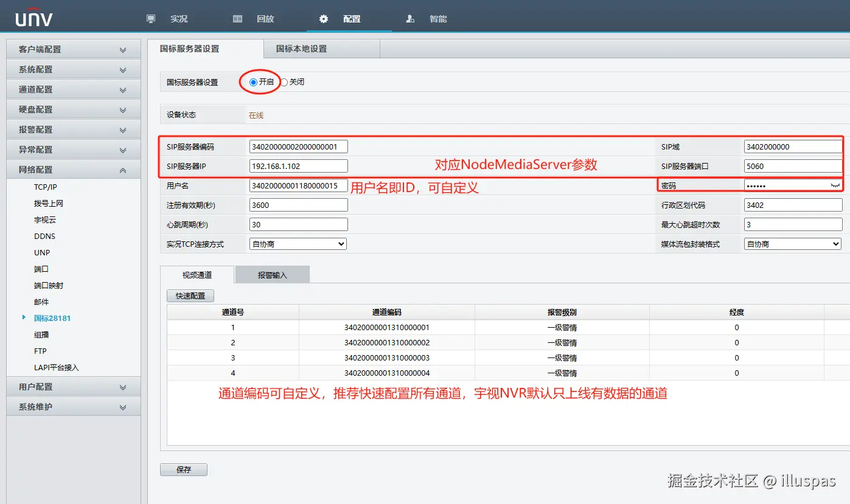Viewport: 850px width, 504px height.
Task: Open UNP in network settings
Action: click(42, 253)
